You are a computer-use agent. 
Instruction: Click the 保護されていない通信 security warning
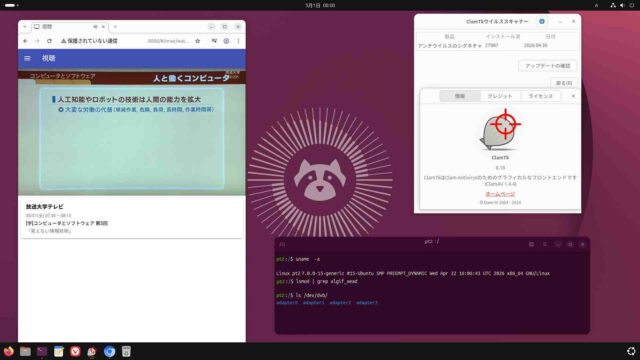(x=89, y=41)
